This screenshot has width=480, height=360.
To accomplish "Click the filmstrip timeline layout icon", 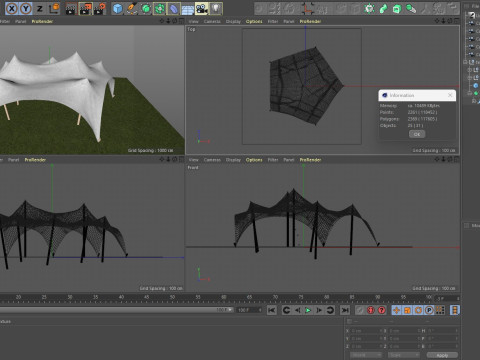I will [x=455, y=310].
